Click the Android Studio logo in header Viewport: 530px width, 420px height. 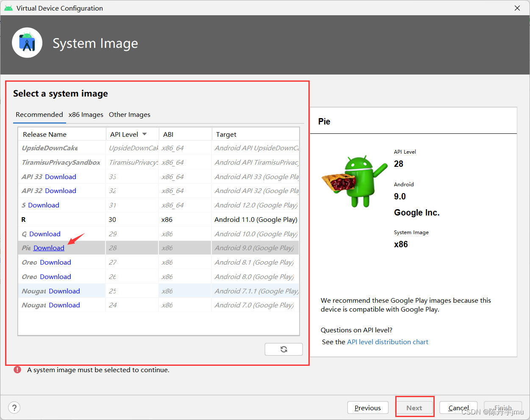coord(27,43)
